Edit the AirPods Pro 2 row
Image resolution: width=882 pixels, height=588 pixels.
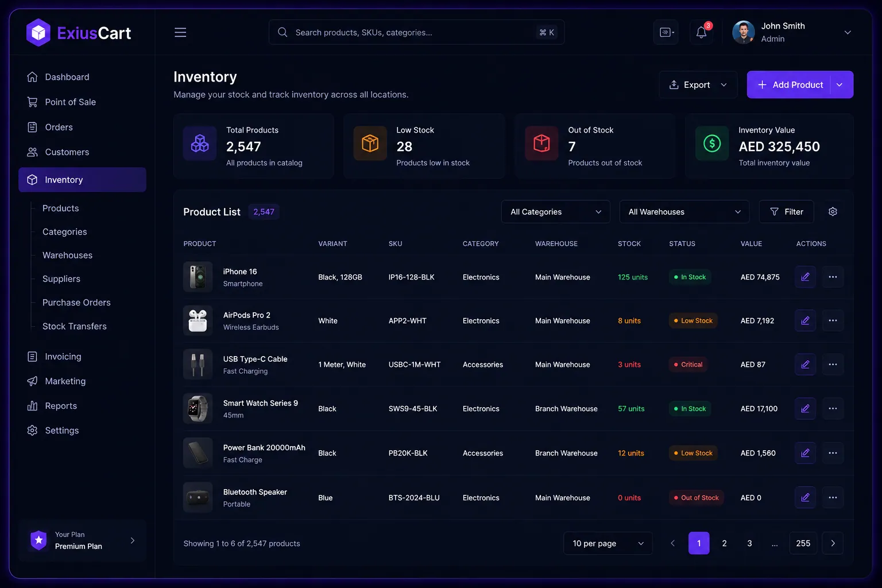pyautogui.click(x=805, y=321)
